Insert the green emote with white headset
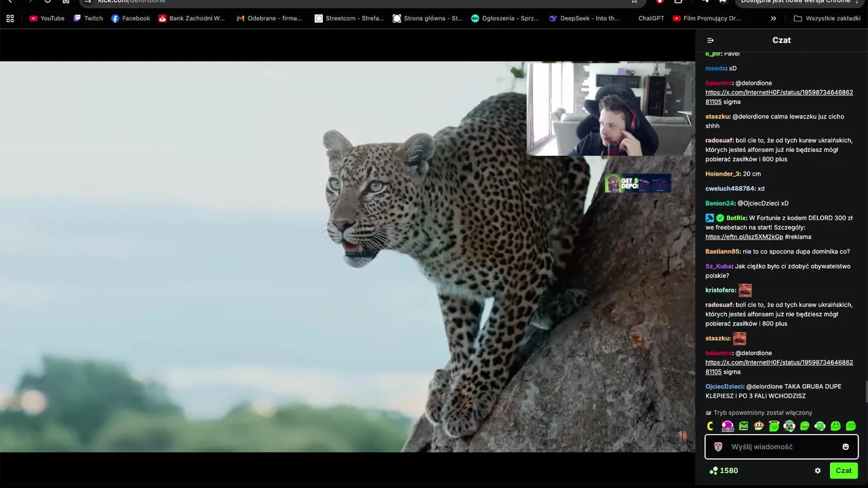 pos(820,426)
